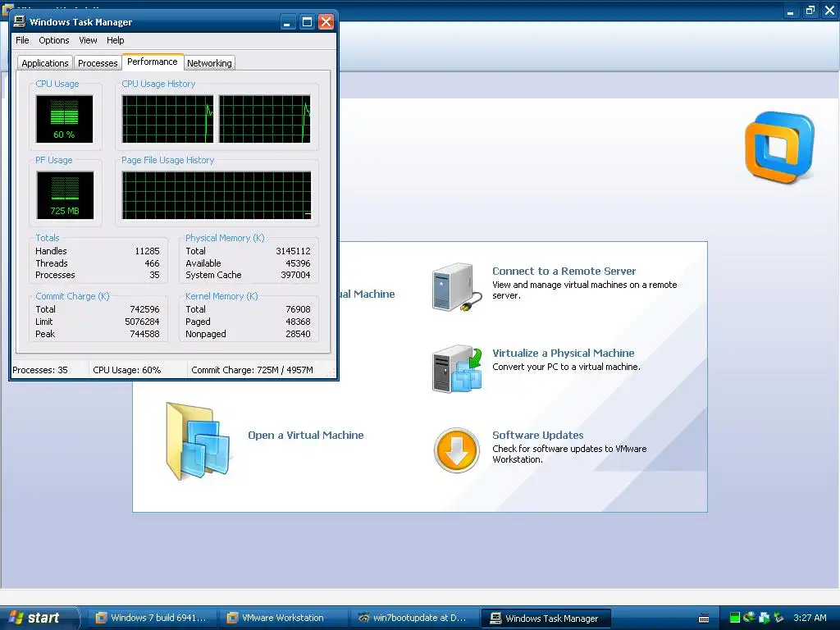Minimize the Windows Task Manager window
The image size is (840, 630).
[288, 22]
